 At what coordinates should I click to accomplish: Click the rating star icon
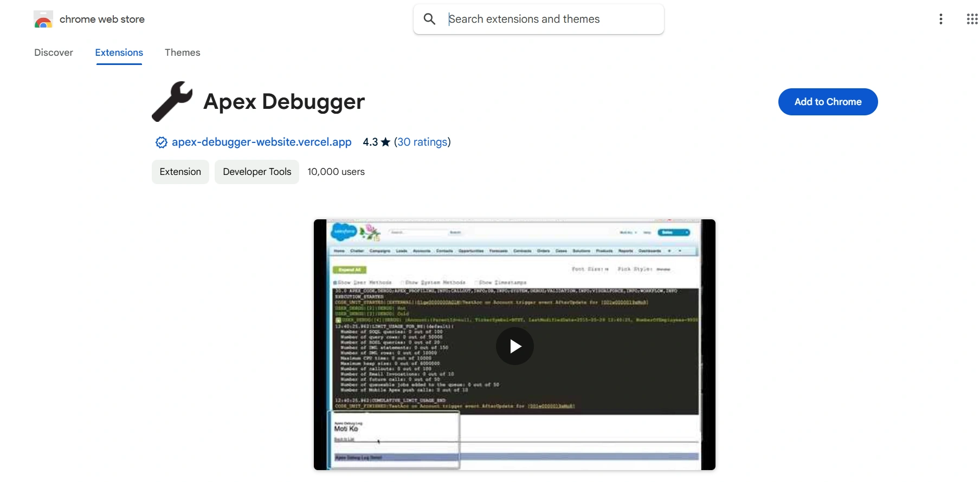click(385, 142)
